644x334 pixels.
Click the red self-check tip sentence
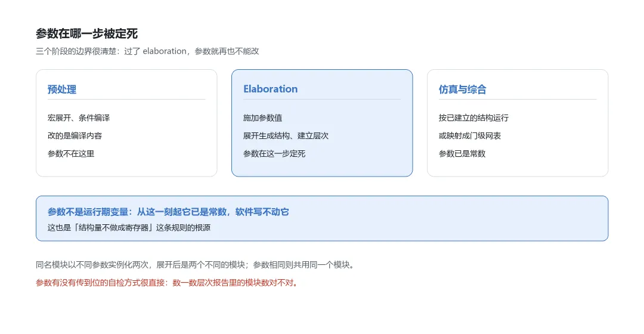point(168,283)
